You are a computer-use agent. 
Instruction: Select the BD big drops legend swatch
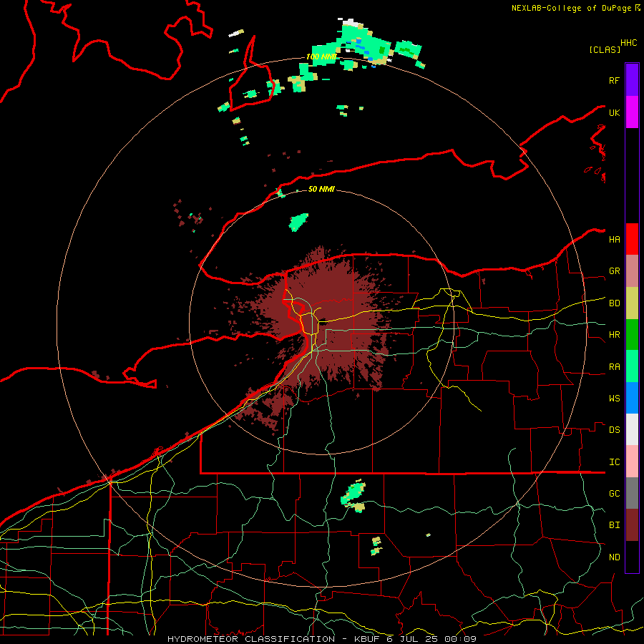[632, 303]
